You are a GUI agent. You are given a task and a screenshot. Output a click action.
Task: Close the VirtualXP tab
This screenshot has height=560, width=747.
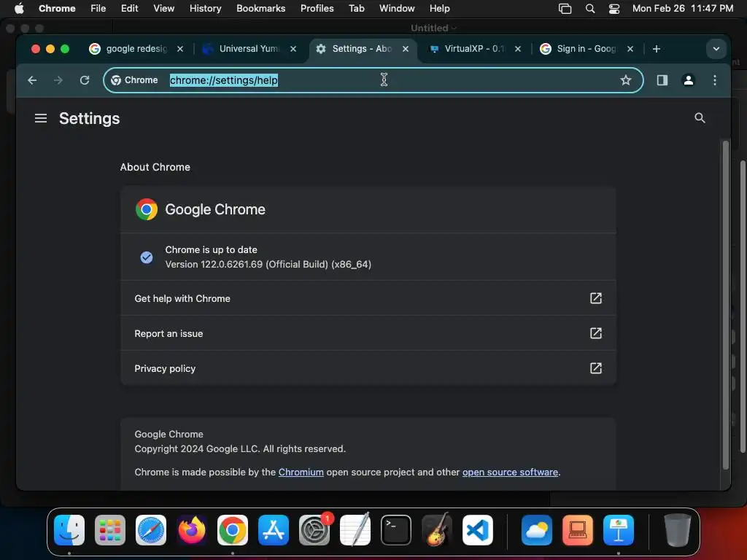click(518, 49)
